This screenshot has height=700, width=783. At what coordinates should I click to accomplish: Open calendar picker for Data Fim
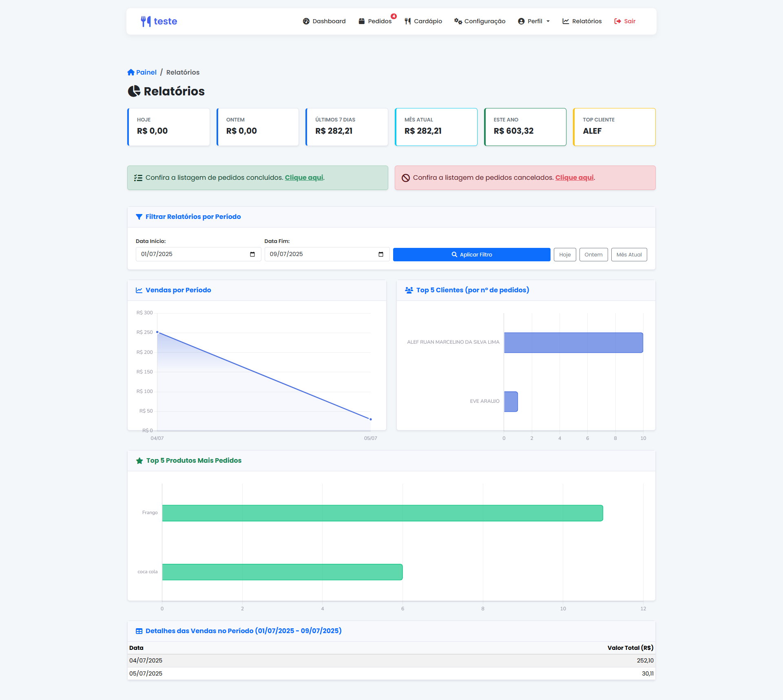pyautogui.click(x=381, y=254)
